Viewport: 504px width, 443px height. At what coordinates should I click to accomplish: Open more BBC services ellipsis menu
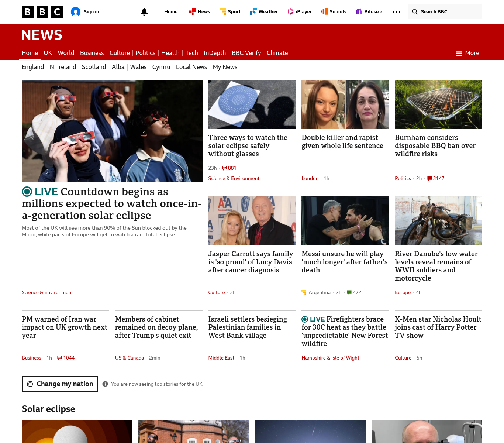[397, 12]
